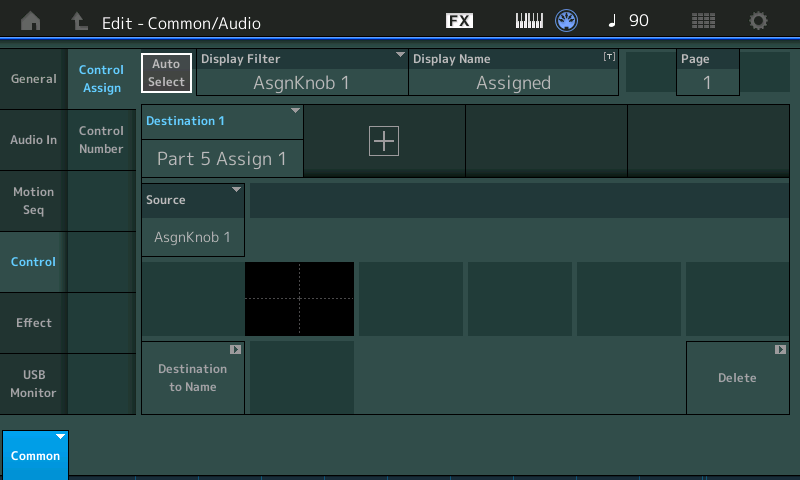Open the Source AsgnKnob 1 dropdown
The image size is (800, 480).
coord(193,220)
